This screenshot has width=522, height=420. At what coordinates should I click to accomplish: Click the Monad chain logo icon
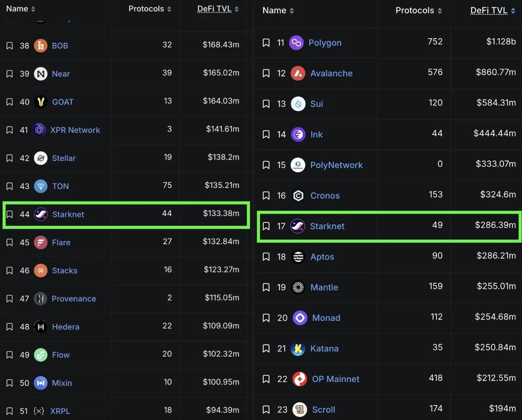(300, 318)
